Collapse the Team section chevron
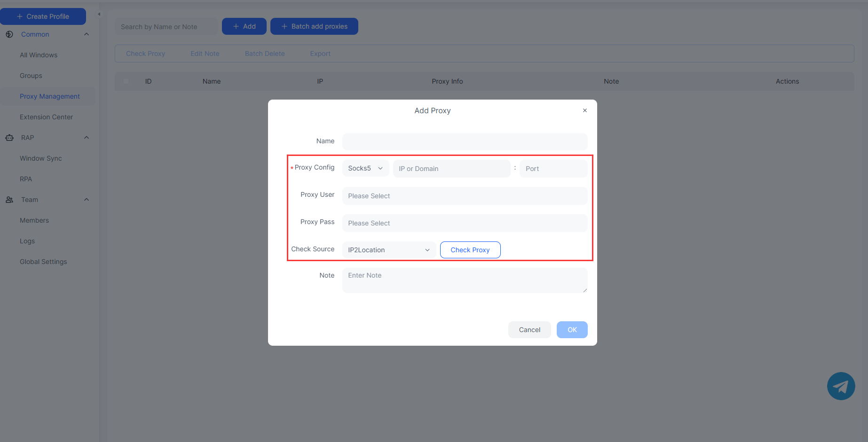 coord(87,200)
